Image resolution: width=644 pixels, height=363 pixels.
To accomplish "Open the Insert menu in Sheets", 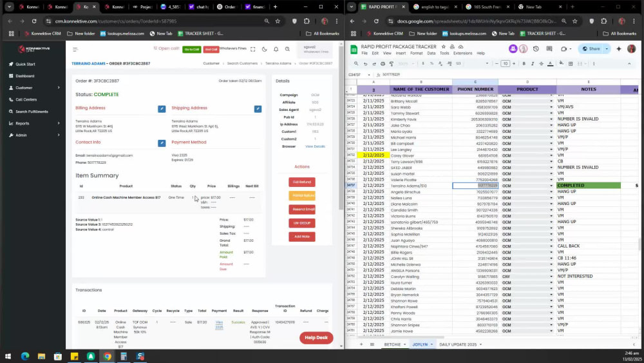I will 401,54.
